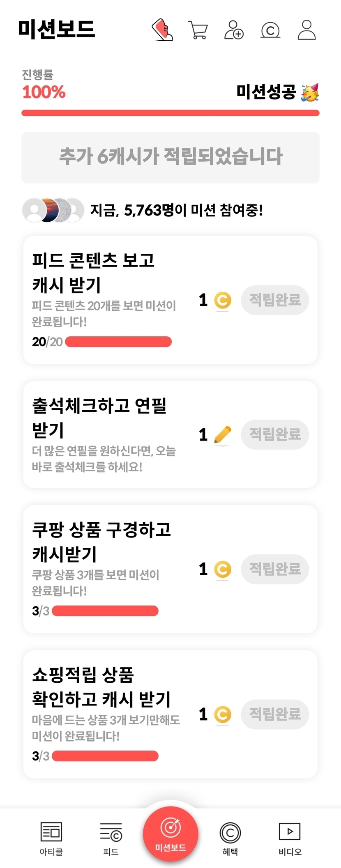The width and height of the screenshot is (341, 868).
Task: Open the 혜택 tab
Action: click(230, 838)
